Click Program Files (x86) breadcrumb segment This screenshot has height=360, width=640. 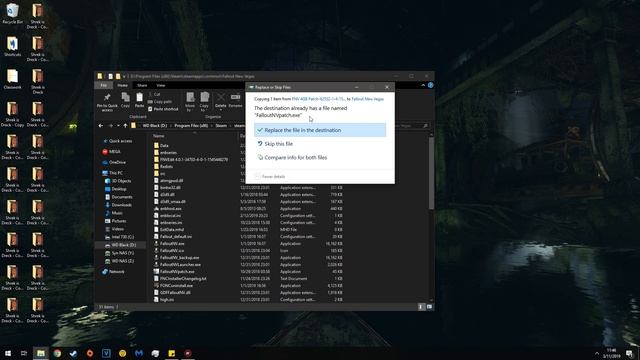pos(191,126)
